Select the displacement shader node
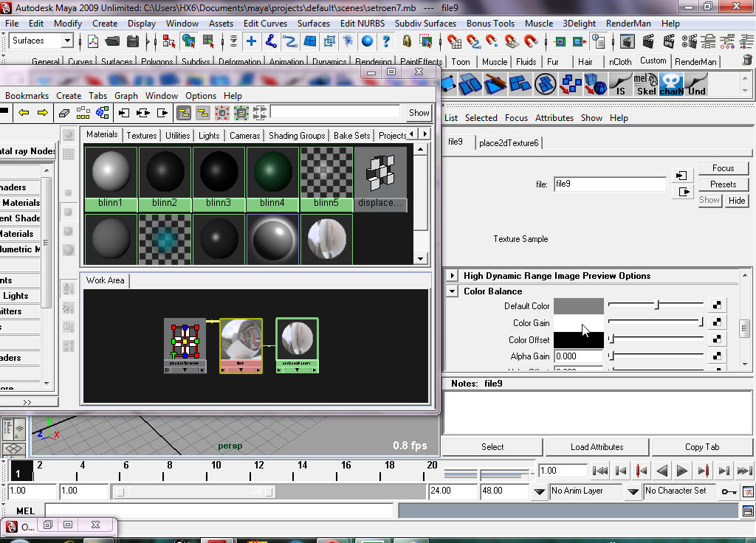 [380, 179]
